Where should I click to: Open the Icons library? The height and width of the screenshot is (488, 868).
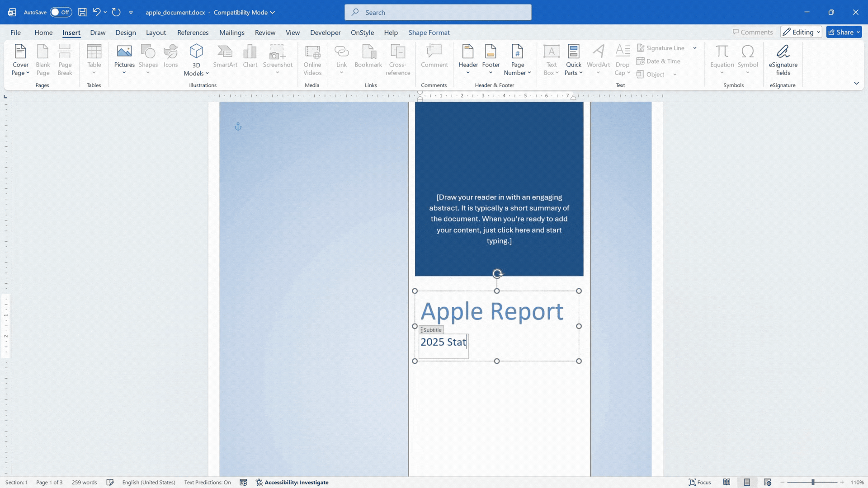tap(170, 56)
